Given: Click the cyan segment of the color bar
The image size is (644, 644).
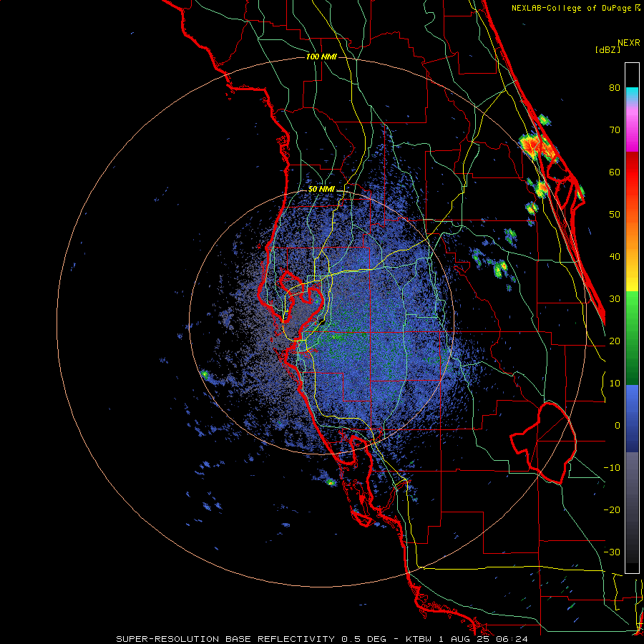Looking at the screenshot, I should pos(632,95).
